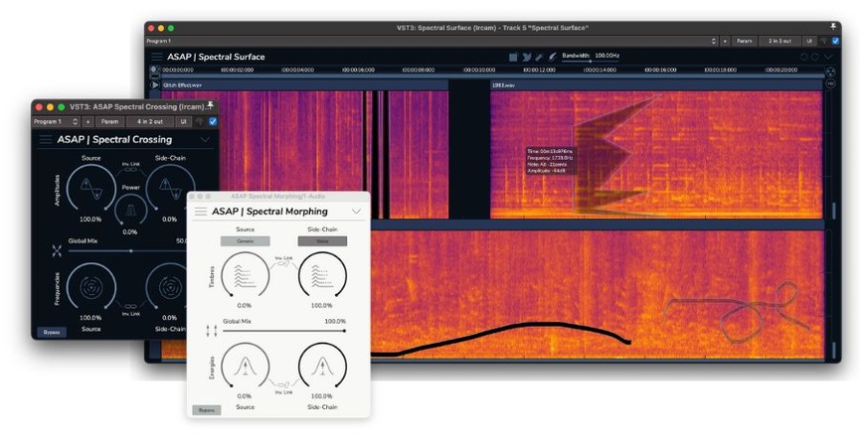868x447 pixels.
Task: Click the plus button in Spectral Surface host bar
Action: pyautogui.click(x=725, y=41)
